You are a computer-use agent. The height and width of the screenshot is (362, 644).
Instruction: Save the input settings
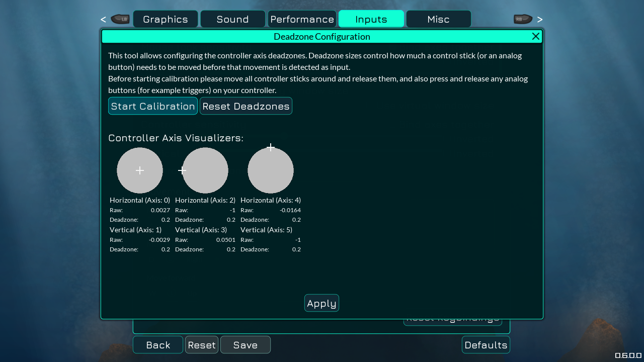246,345
